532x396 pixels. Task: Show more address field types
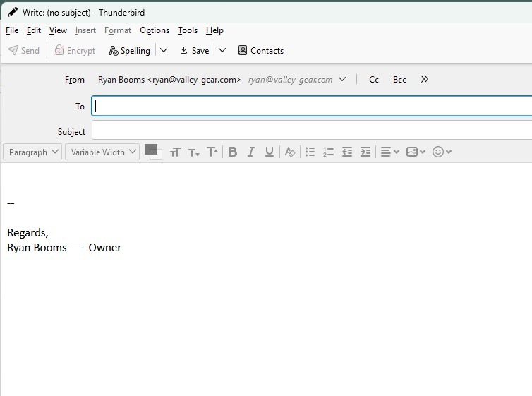pos(425,79)
